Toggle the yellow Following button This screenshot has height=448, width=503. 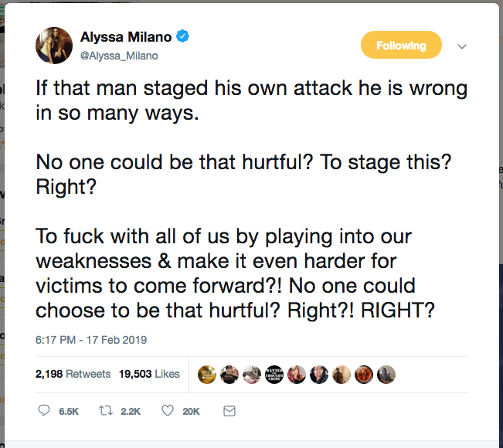pos(401,46)
